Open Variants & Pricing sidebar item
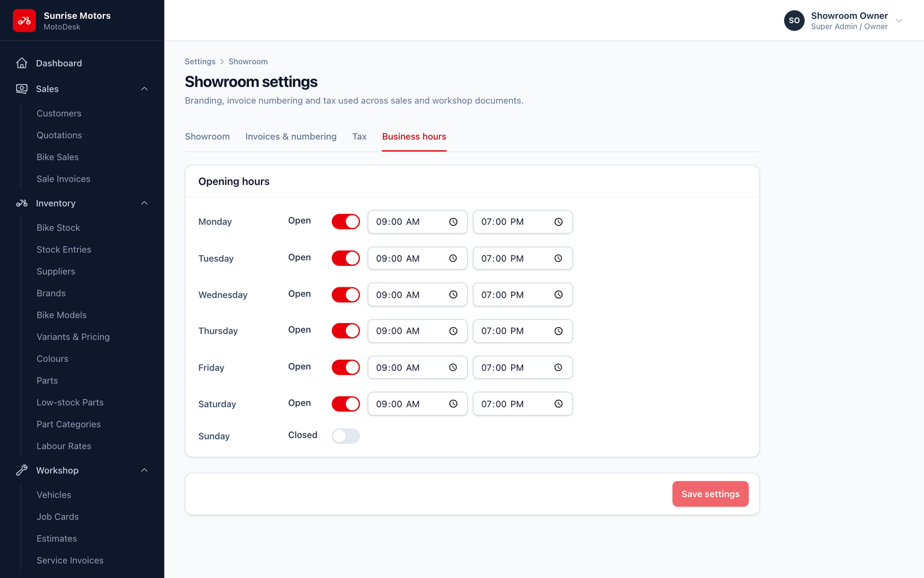 73,337
